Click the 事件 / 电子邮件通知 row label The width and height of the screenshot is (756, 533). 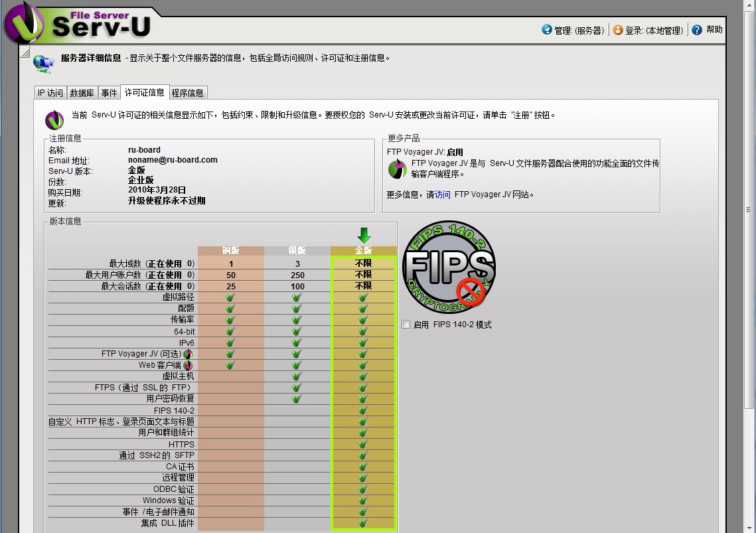coord(158,512)
